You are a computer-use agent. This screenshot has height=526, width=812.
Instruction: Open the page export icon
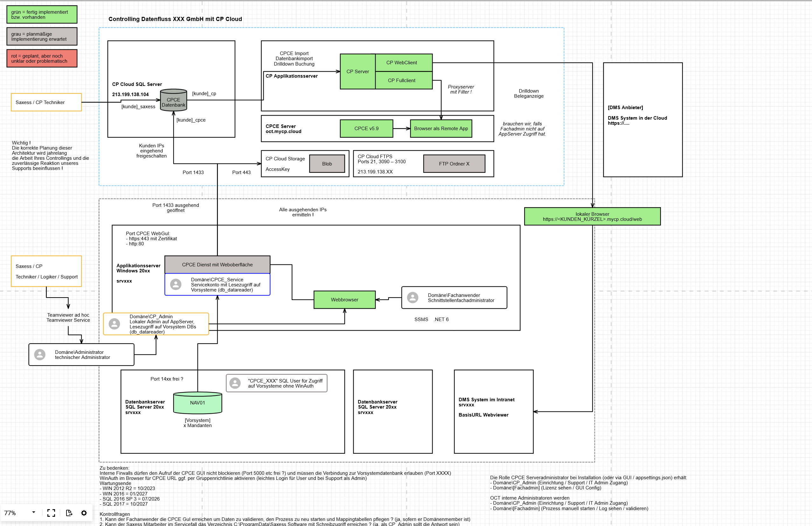(69, 513)
